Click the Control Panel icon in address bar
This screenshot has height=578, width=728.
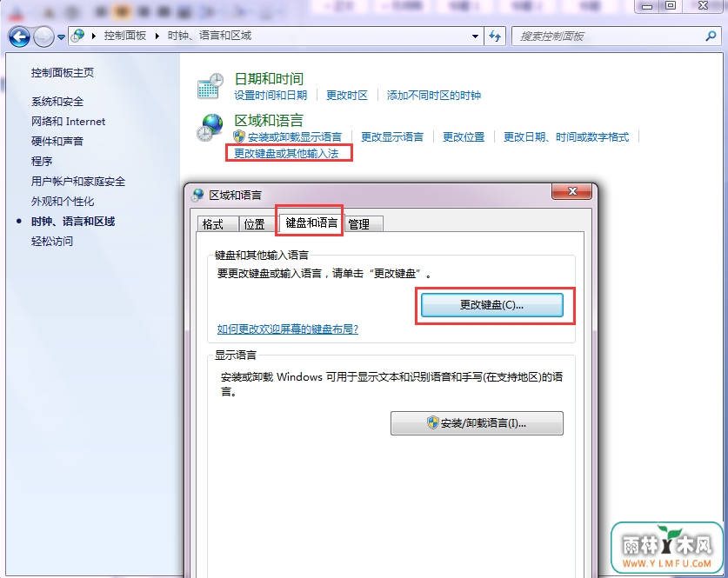(x=78, y=36)
